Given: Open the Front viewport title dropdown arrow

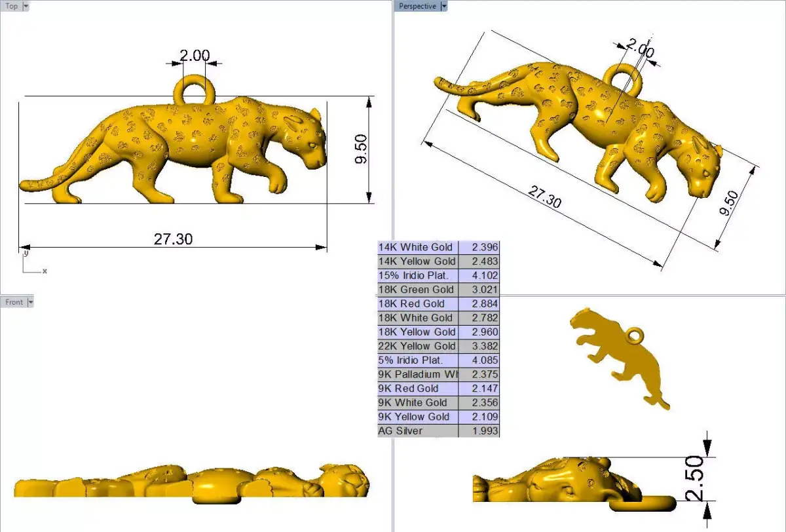Looking at the screenshot, I should 31,301.
